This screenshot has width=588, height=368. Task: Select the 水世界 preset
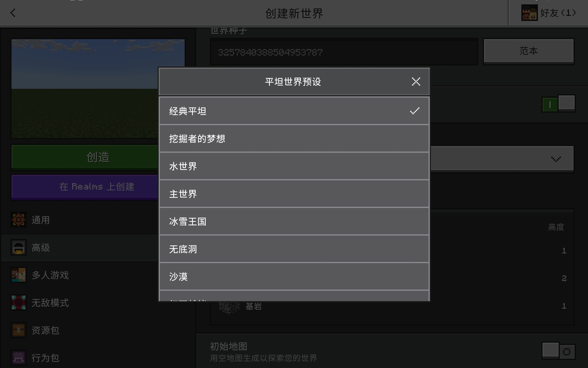294,166
